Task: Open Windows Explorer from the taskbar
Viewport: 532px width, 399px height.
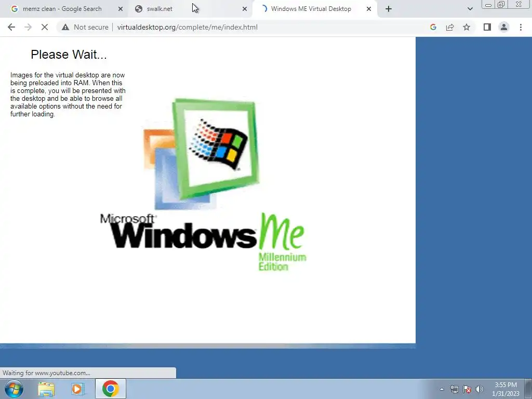Action: 46,389
